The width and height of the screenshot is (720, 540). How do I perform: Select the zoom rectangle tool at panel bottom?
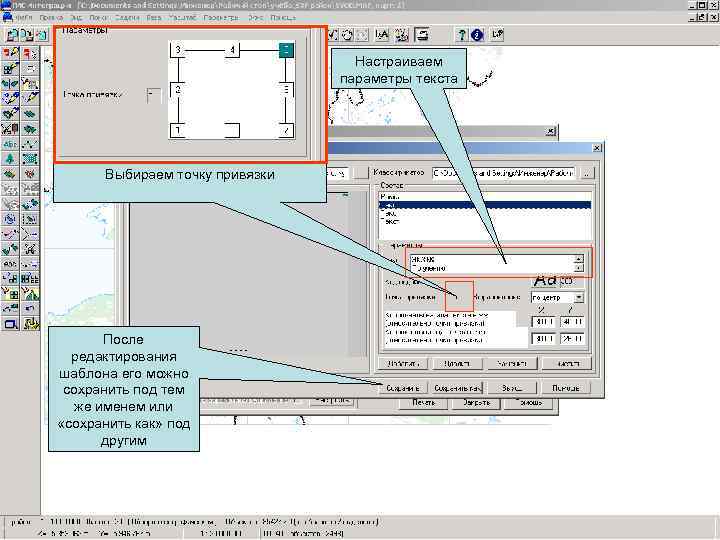click(x=10, y=324)
